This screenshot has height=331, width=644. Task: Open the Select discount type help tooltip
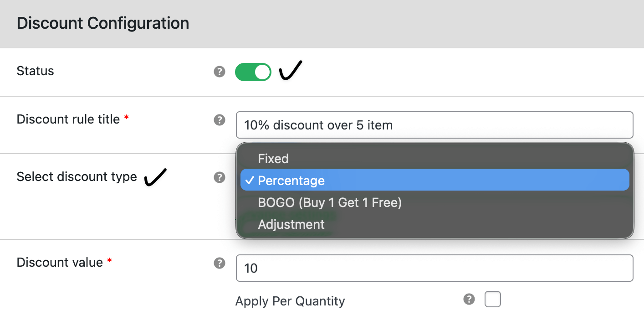(220, 177)
